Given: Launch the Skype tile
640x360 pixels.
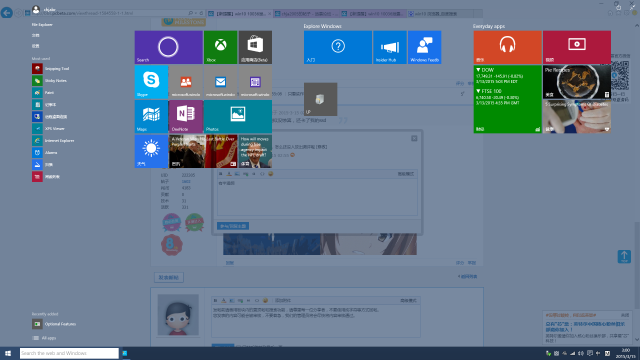Looking at the screenshot, I should click(151, 82).
